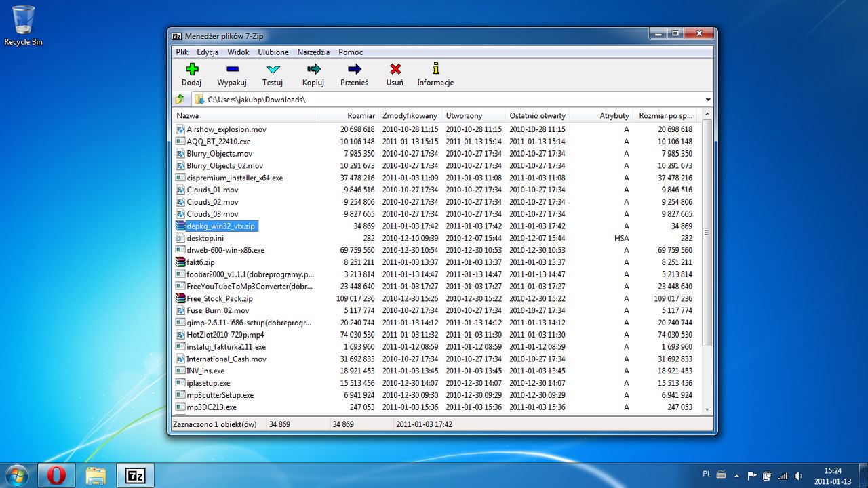This screenshot has width=868, height=488.
Task: Click the Wypakuj extract icon
Action: click(x=232, y=69)
